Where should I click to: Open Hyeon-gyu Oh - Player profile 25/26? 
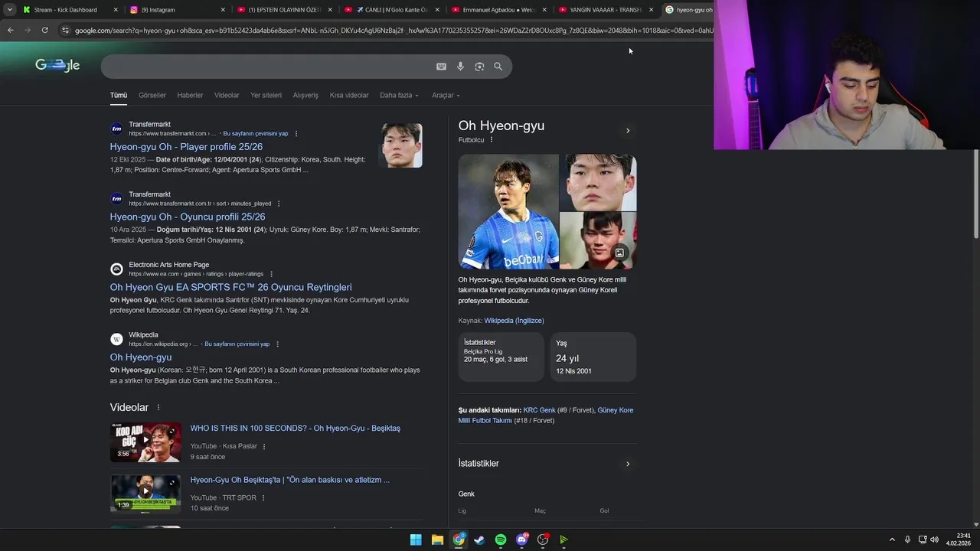(x=186, y=147)
